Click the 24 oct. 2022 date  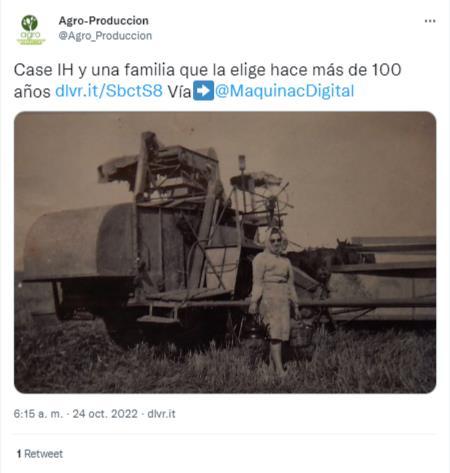click(x=105, y=414)
